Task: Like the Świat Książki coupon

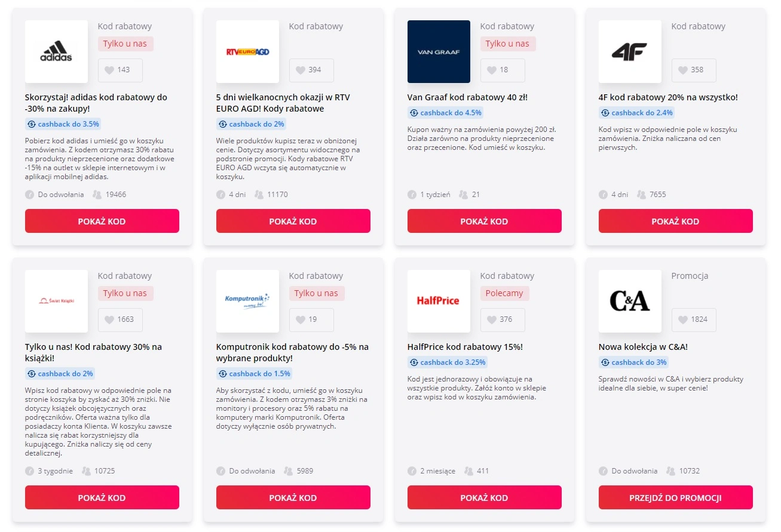Action: pyautogui.click(x=109, y=319)
